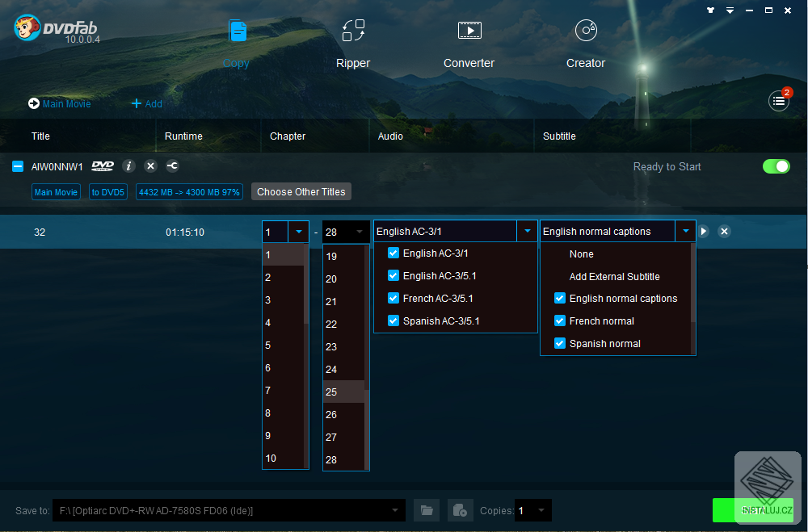Viewport: 808px width, 532px height.
Task: Select None in subtitle list
Action: coord(581,254)
